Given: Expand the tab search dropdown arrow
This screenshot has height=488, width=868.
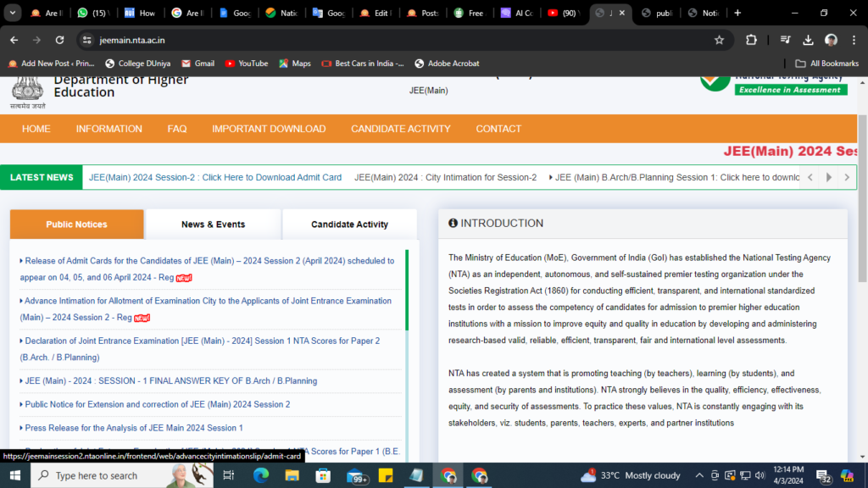Looking at the screenshot, I should tap(14, 13).
